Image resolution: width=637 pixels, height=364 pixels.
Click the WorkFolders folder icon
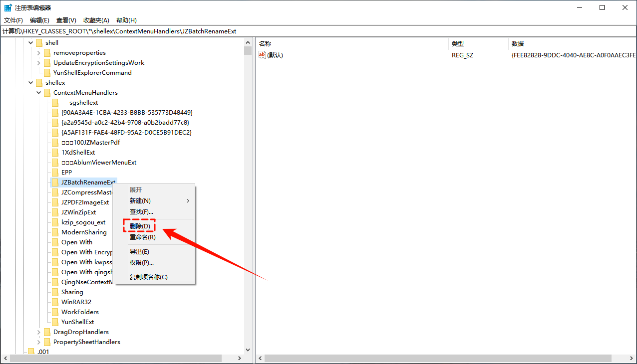[x=55, y=312]
